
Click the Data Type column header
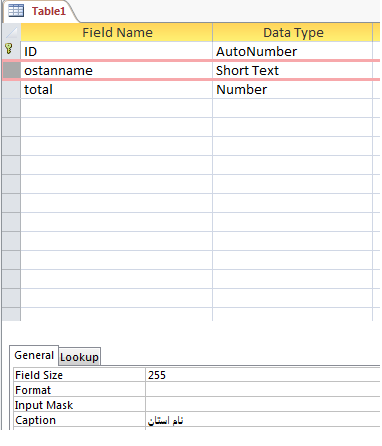[293, 32]
